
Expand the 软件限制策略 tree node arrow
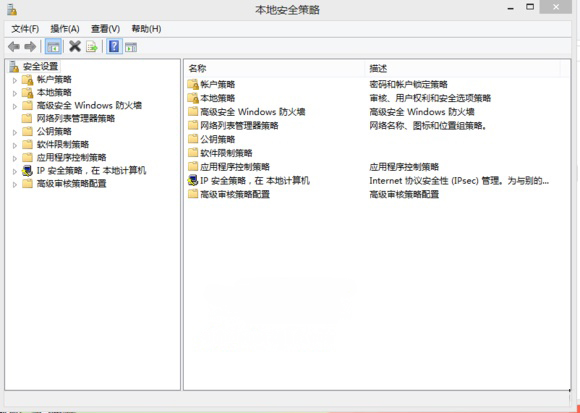(15, 145)
